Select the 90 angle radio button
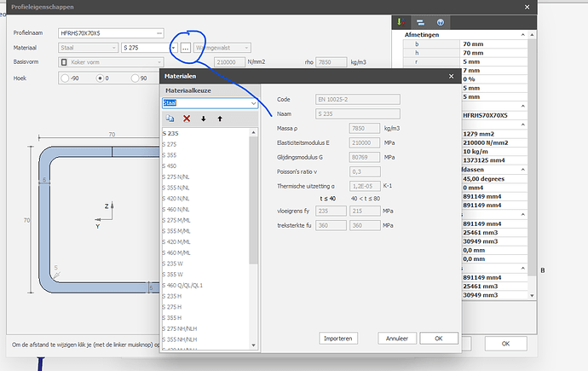588x371 pixels. coord(135,78)
